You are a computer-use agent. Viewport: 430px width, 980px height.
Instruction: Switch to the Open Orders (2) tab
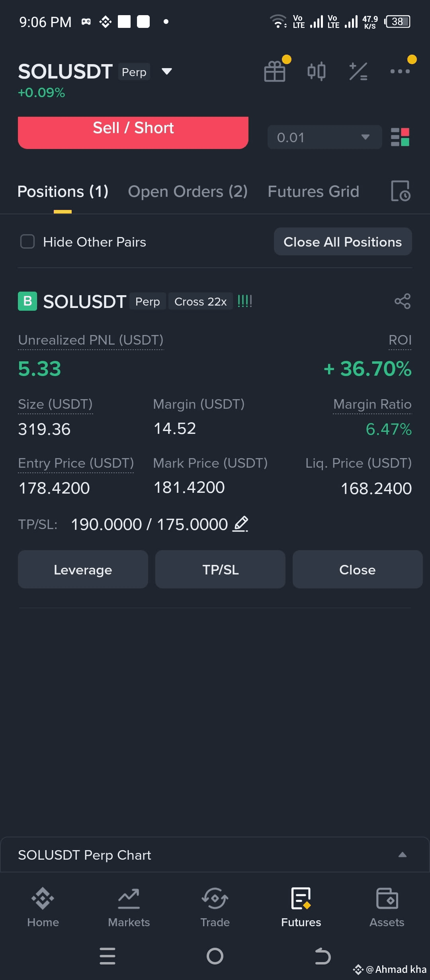[188, 192]
